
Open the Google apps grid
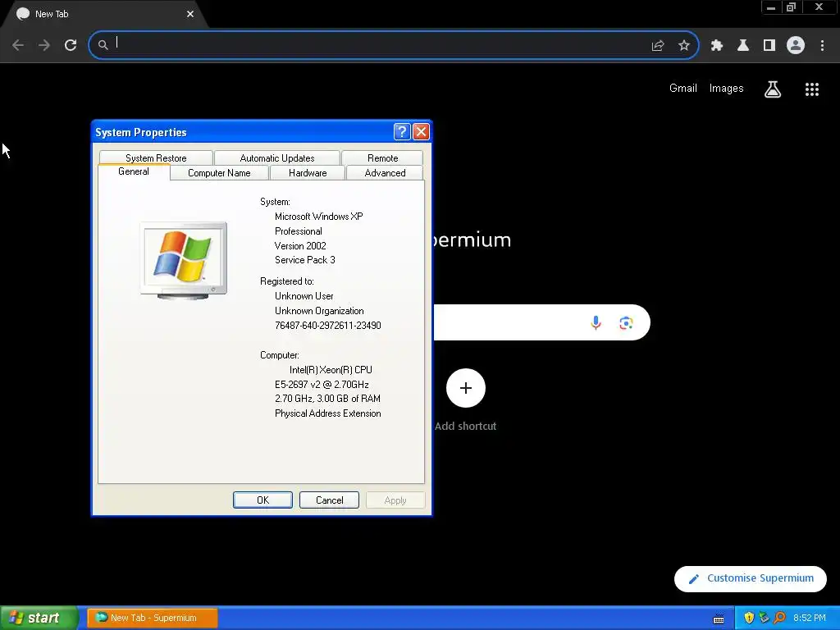[x=811, y=89]
